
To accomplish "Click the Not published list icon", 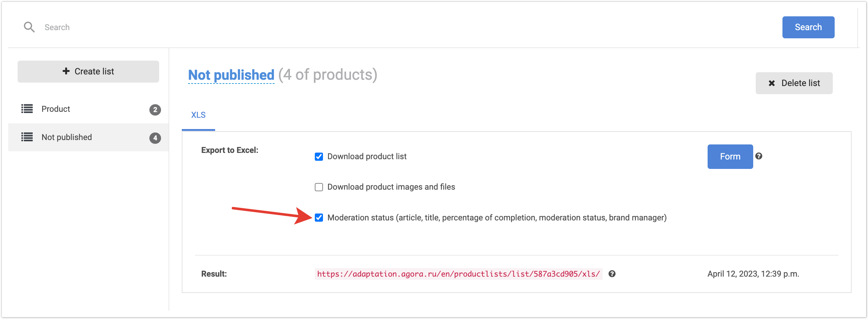I will (x=27, y=137).
